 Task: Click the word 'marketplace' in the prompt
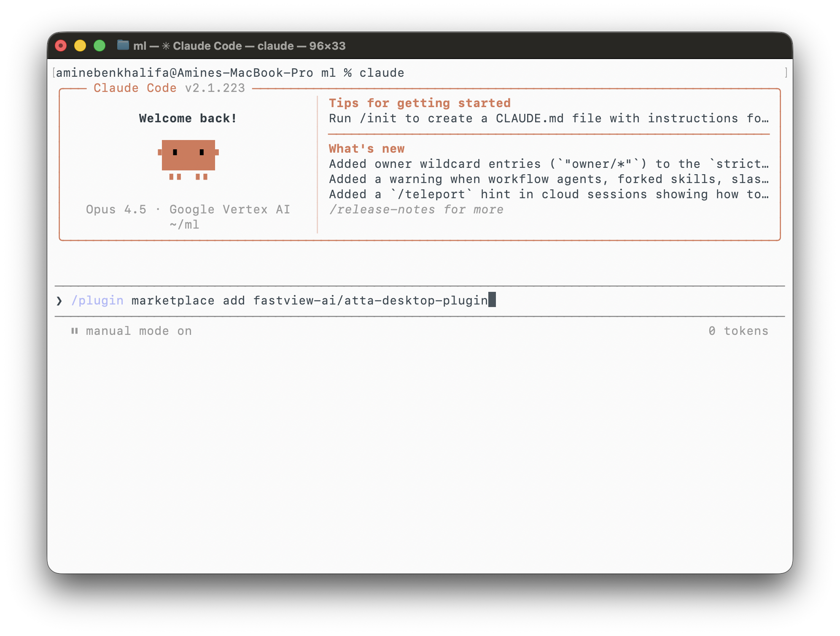[173, 301]
